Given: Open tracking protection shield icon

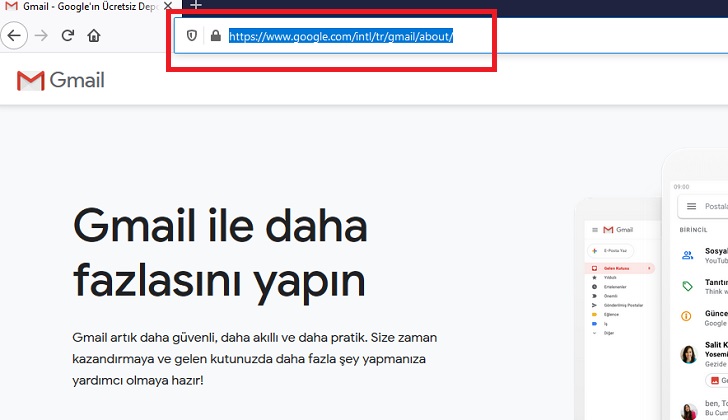Looking at the screenshot, I should [192, 35].
